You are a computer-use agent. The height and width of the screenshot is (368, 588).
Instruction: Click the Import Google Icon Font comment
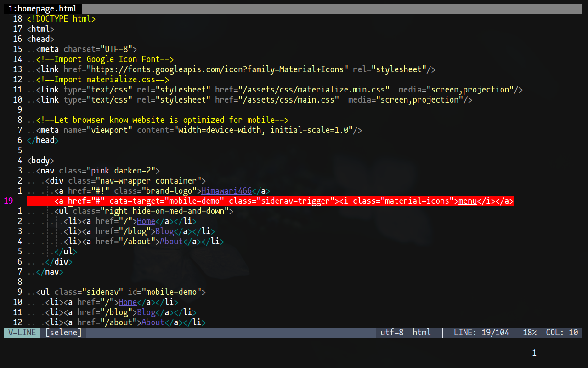click(105, 59)
